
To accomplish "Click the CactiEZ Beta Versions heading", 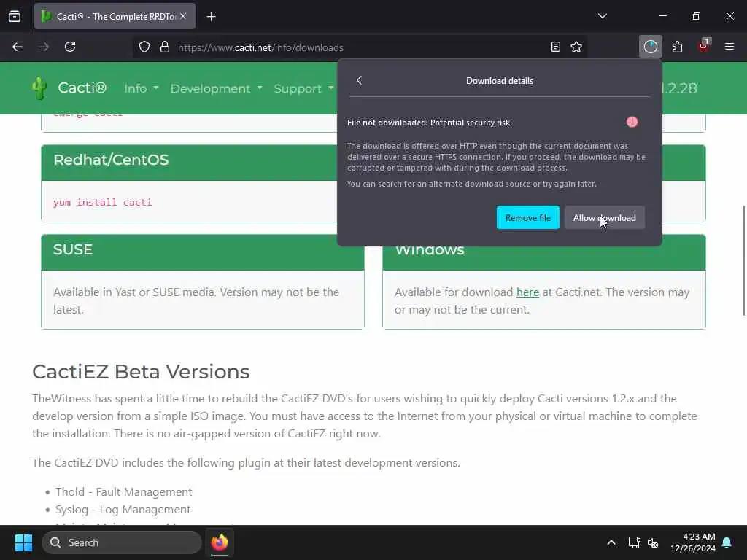I will click(x=141, y=371).
